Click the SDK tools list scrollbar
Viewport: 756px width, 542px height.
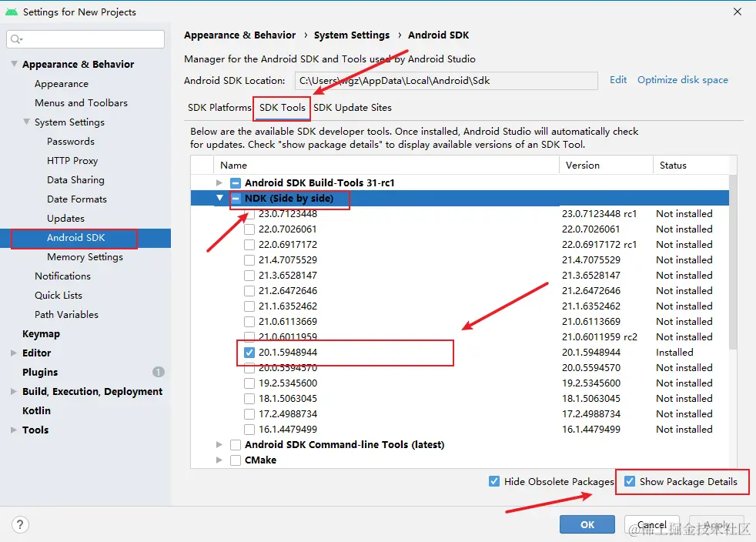pyautogui.click(x=733, y=262)
